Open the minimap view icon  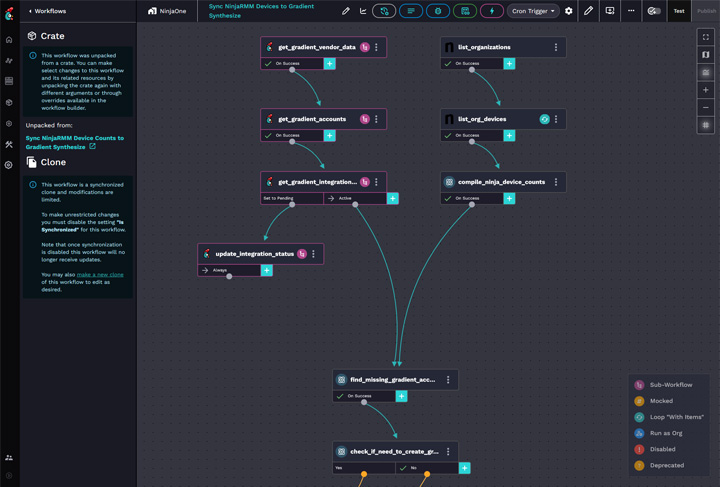coord(705,55)
